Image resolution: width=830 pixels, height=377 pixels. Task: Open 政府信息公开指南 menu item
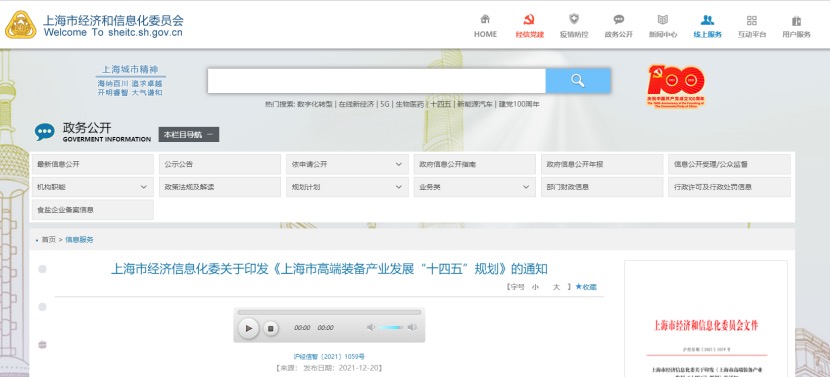coord(475,165)
